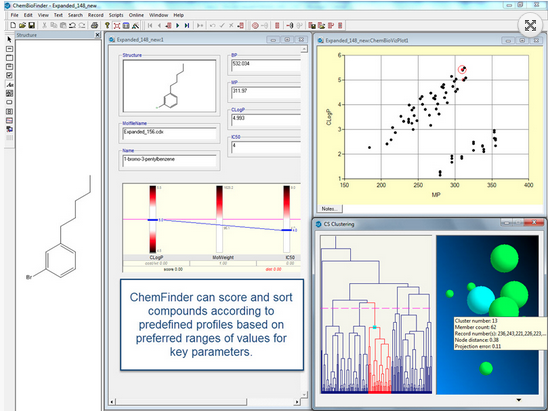Save the form using the floppy icon
Screen dimensions: 548x411
31,25
